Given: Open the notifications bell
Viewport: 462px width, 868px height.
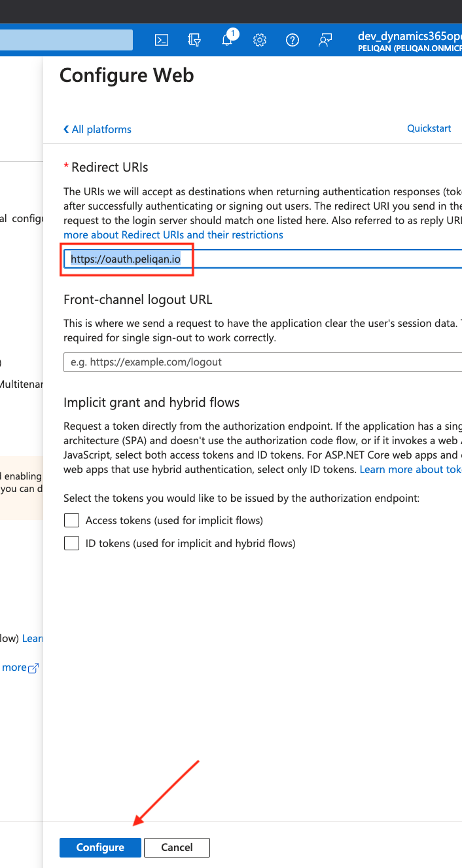Looking at the screenshot, I should coord(228,39).
